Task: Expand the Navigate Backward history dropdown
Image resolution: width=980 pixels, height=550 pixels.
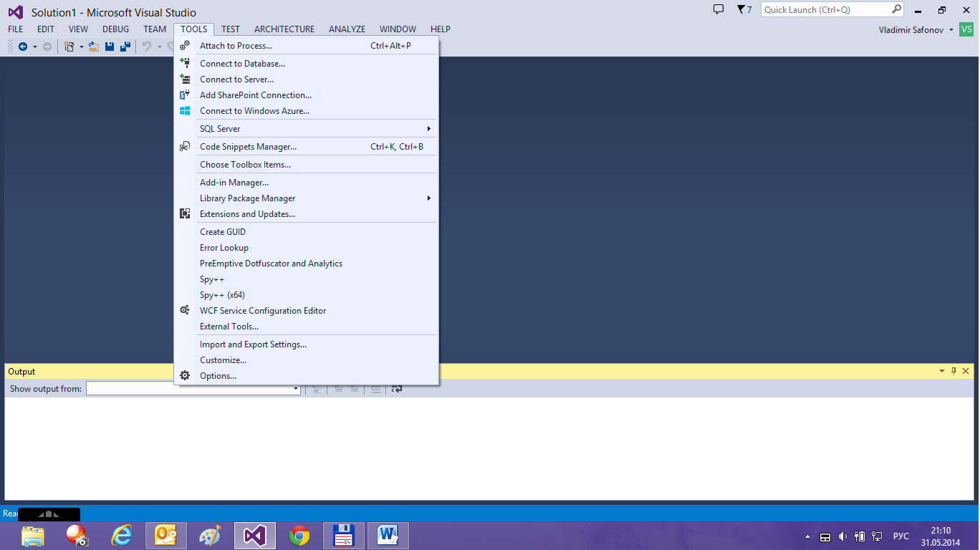Action: coord(34,47)
